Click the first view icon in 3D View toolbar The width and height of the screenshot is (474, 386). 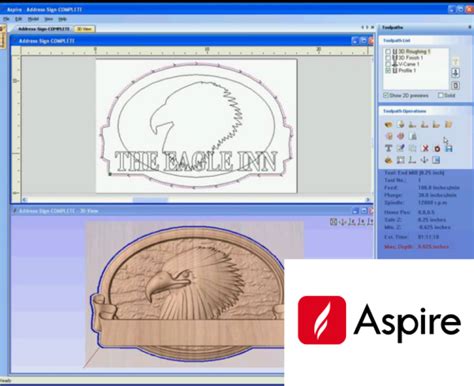[x=333, y=222]
